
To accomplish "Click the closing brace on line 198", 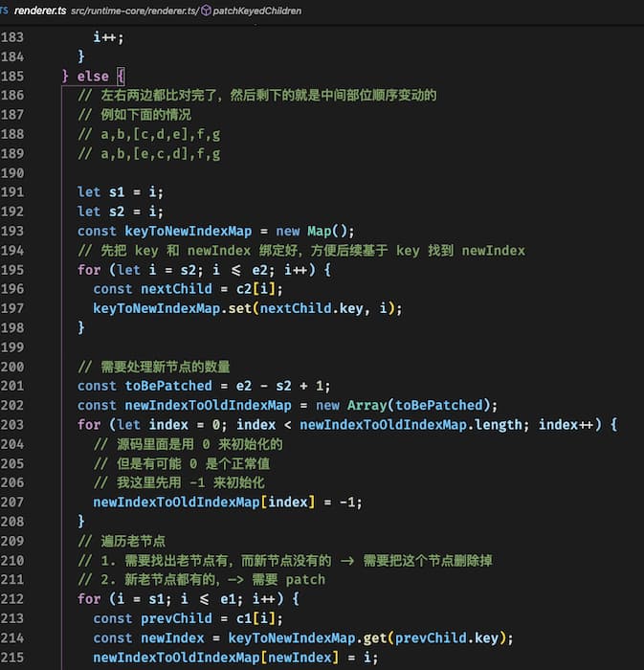I will (x=80, y=327).
